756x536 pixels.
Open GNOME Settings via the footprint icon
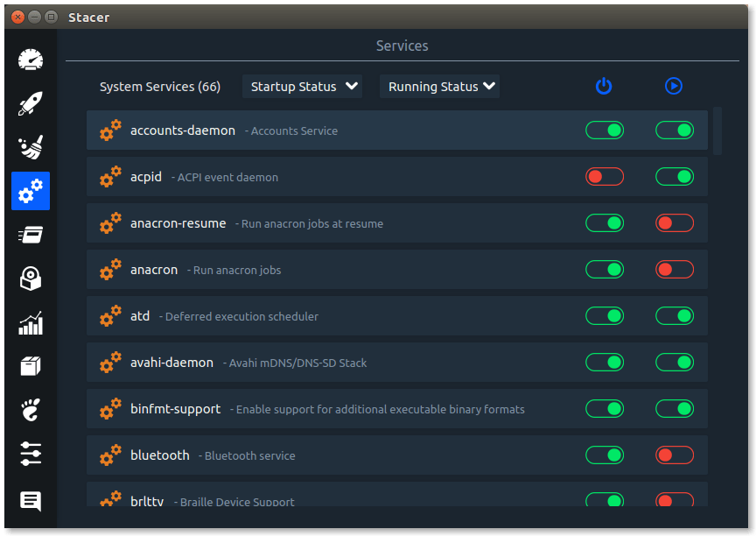31,410
